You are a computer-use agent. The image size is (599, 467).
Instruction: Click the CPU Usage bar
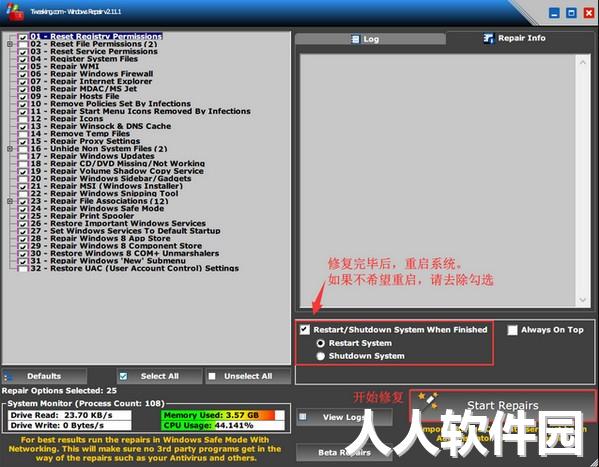[223, 425]
